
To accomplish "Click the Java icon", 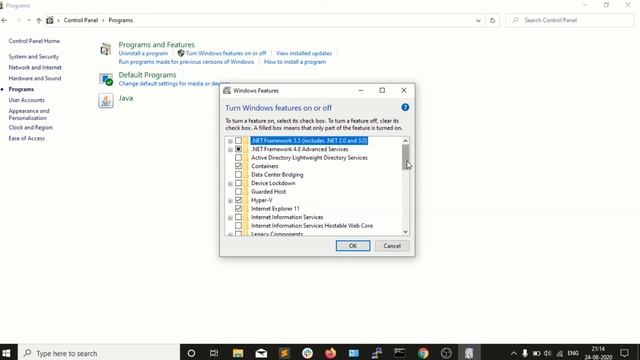I will [x=106, y=100].
